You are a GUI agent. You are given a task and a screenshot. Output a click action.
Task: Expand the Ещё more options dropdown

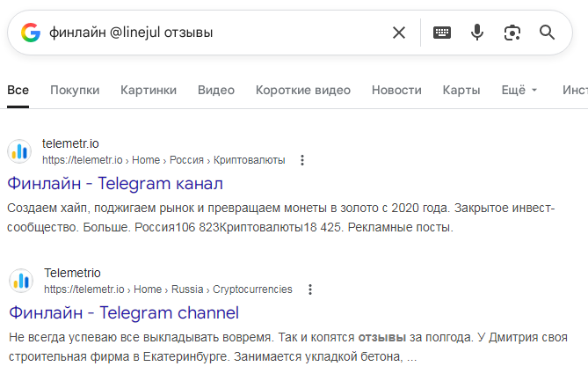click(x=519, y=90)
